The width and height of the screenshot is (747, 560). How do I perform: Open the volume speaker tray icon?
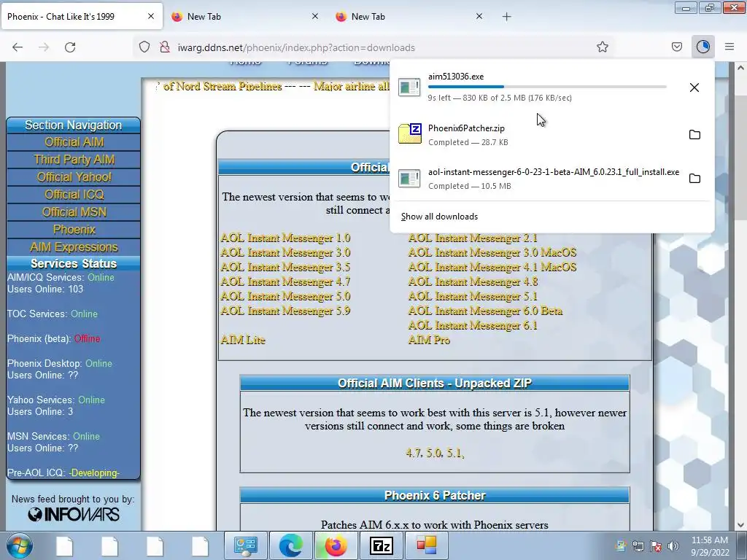(673, 546)
